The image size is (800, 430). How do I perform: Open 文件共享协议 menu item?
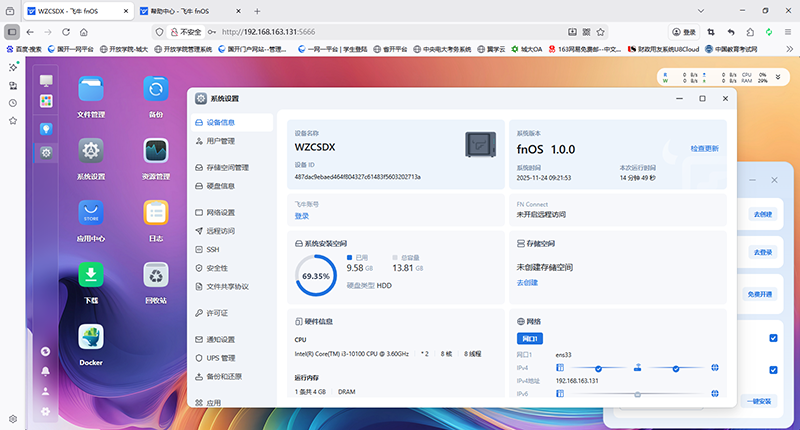click(x=232, y=287)
